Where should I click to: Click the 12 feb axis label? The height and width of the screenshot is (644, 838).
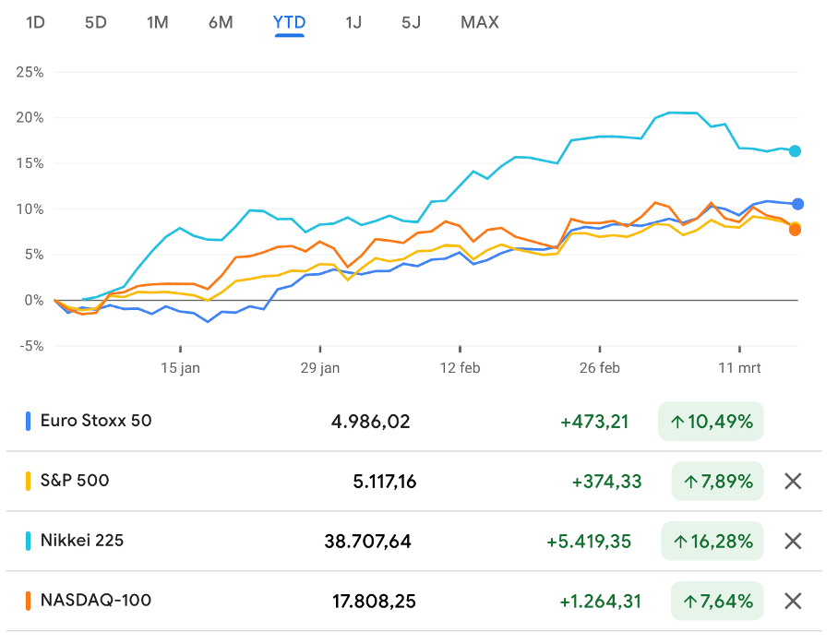click(461, 368)
